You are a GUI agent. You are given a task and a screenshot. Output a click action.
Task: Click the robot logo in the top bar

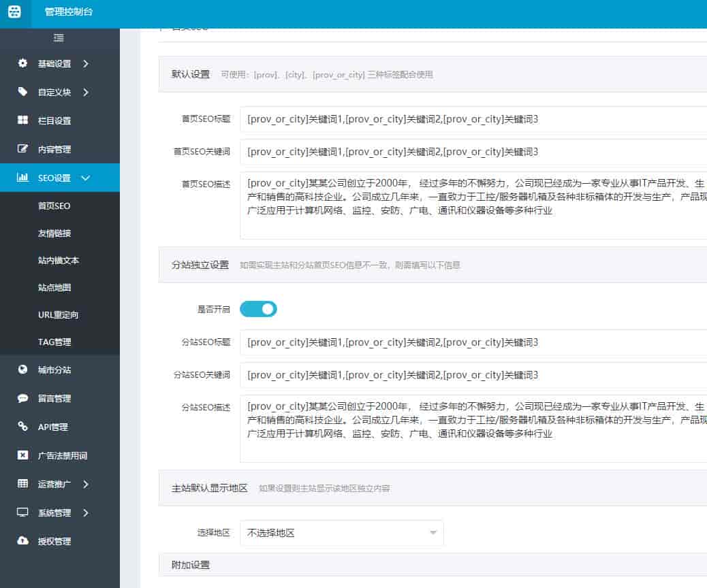click(x=14, y=12)
